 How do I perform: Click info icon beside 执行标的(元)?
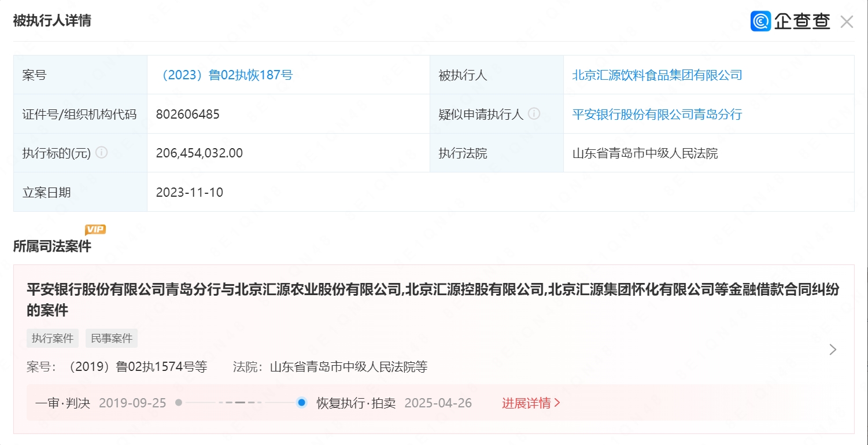tap(102, 153)
